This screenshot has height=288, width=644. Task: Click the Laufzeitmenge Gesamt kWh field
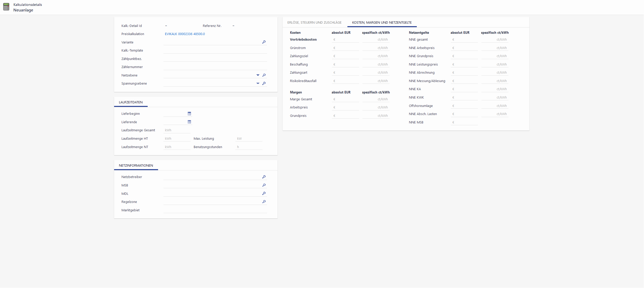[x=177, y=130]
